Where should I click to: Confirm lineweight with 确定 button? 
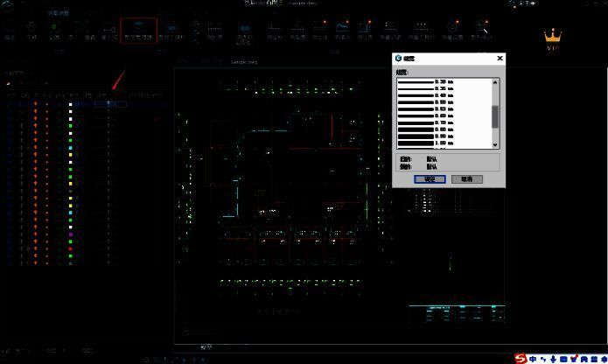click(x=430, y=178)
